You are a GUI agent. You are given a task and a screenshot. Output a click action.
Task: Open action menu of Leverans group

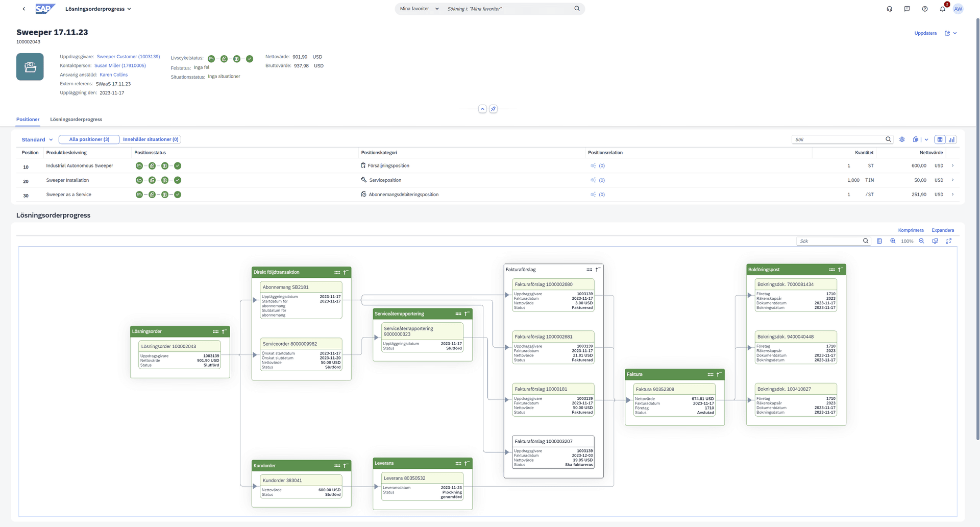click(x=458, y=463)
